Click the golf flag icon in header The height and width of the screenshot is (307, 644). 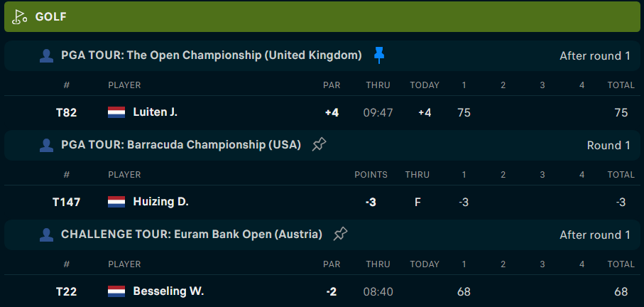(19, 17)
